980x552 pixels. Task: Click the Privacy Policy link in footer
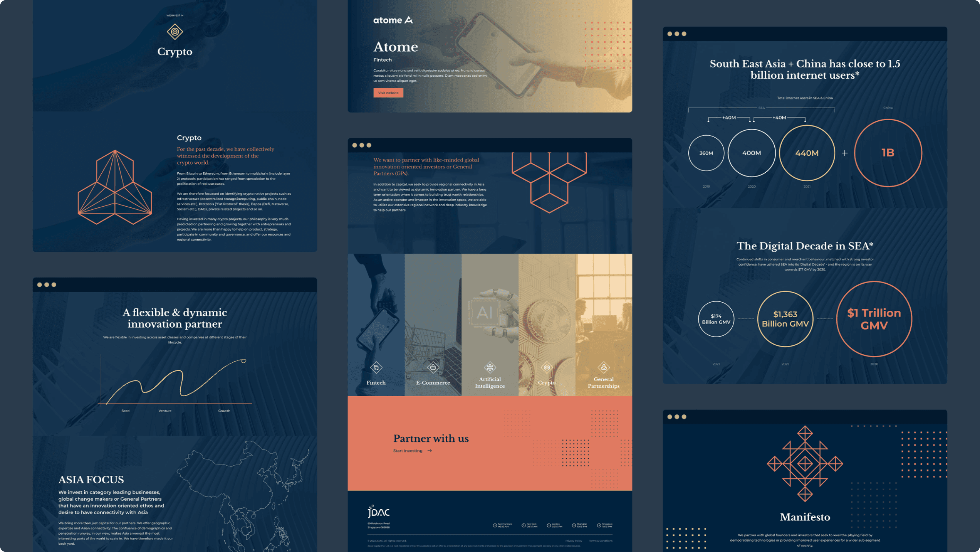click(574, 540)
